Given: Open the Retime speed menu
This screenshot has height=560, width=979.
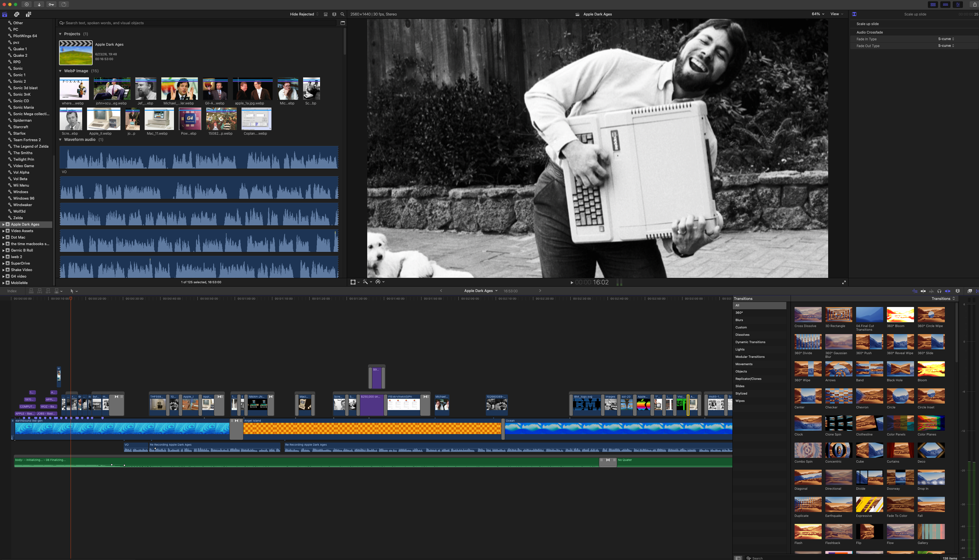Looking at the screenshot, I should [380, 282].
